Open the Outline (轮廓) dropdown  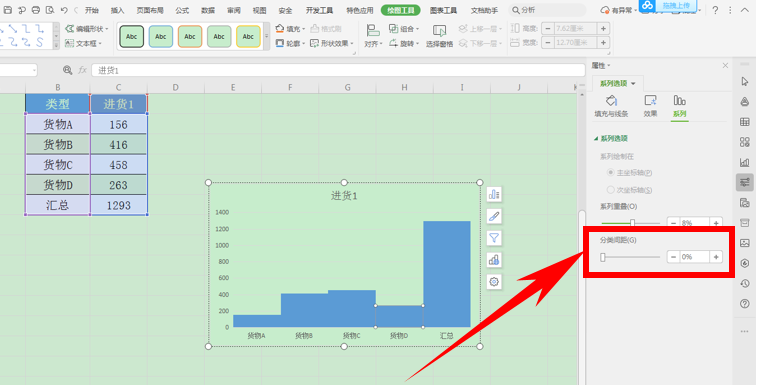[291, 44]
